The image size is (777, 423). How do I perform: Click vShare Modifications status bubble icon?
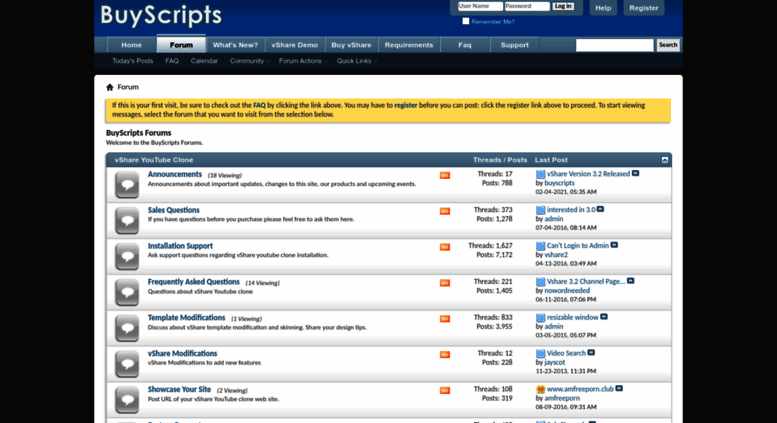coord(127,364)
